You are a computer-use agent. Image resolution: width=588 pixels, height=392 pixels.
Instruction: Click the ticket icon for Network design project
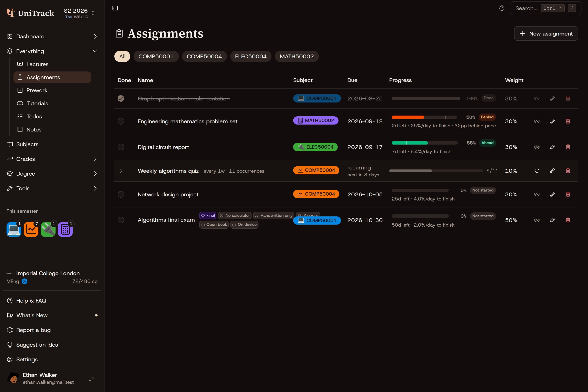(537, 194)
